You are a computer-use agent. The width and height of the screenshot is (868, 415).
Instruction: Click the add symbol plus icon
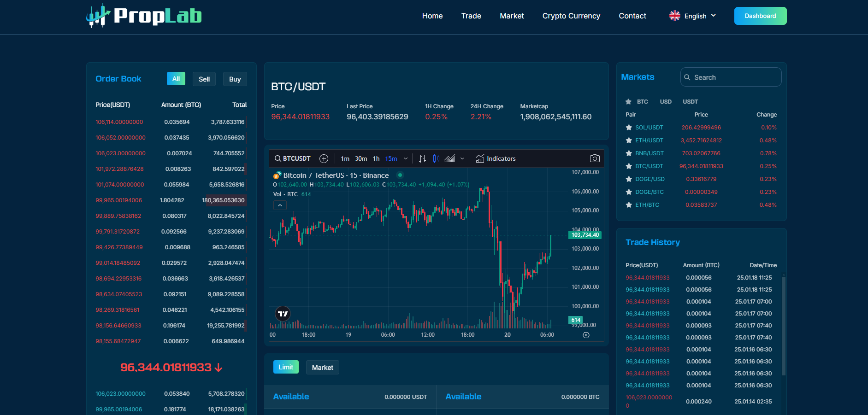click(x=324, y=158)
